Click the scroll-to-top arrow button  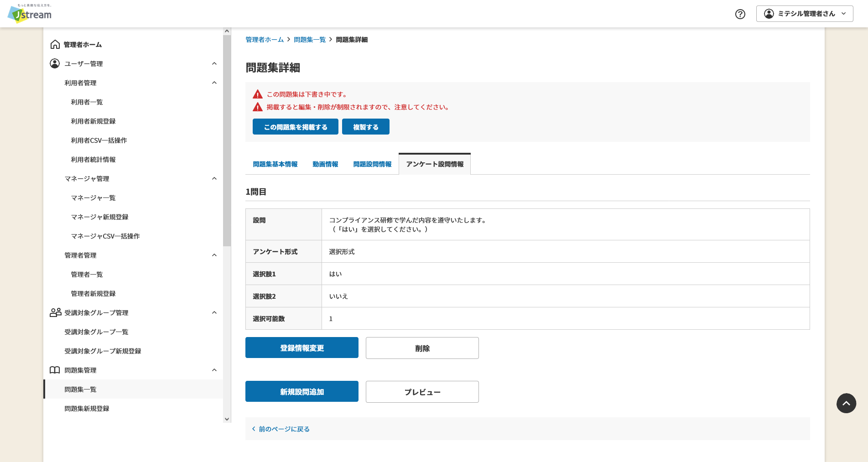846,403
